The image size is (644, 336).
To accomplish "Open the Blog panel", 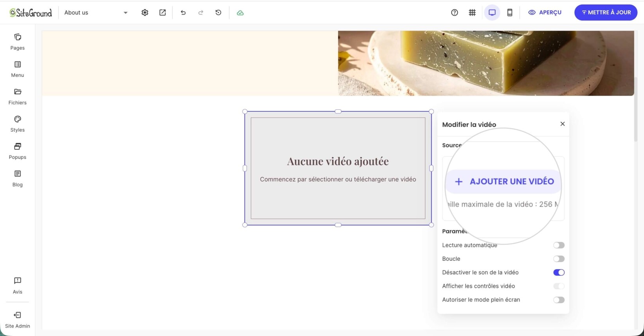I will [18, 179].
